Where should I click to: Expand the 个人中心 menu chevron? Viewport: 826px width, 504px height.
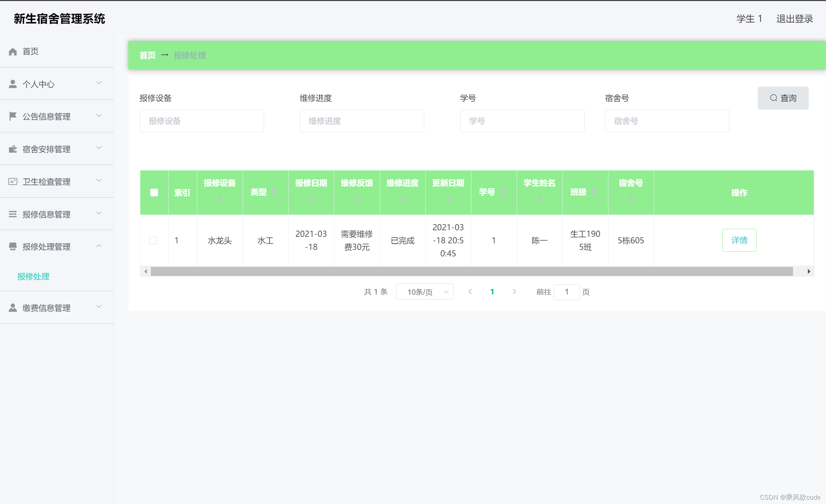[99, 83]
